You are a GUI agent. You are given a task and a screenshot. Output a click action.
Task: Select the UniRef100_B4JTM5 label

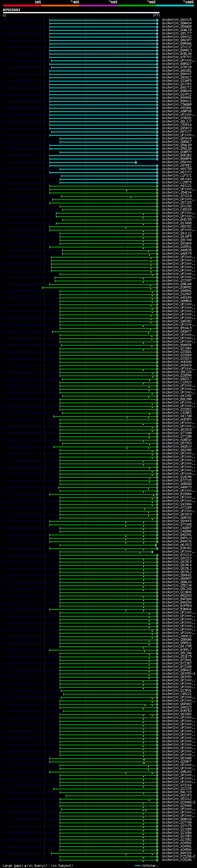tap(177, 647)
